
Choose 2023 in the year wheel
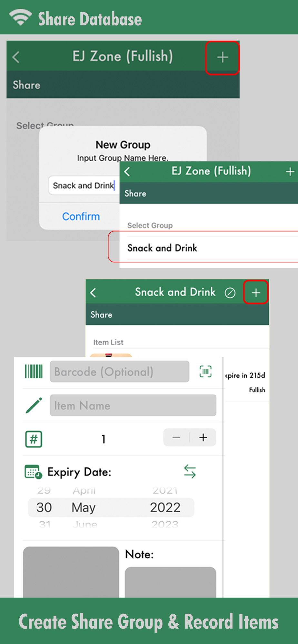(x=165, y=524)
